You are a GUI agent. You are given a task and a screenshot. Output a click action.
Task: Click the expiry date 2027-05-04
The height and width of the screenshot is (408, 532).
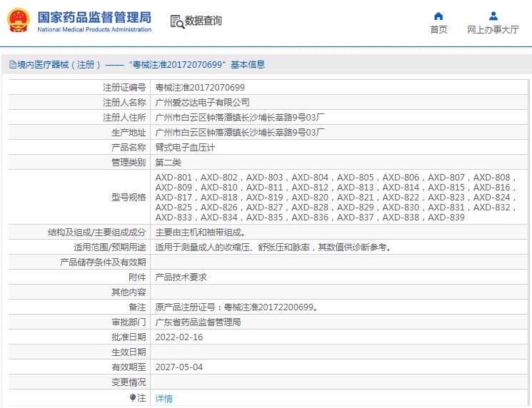(x=179, y=367)
